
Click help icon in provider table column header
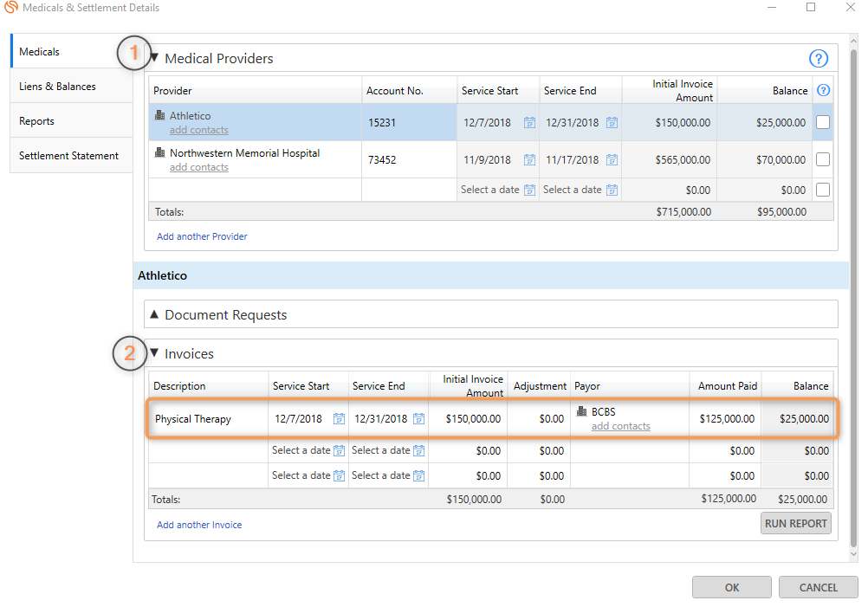[823, 90]
